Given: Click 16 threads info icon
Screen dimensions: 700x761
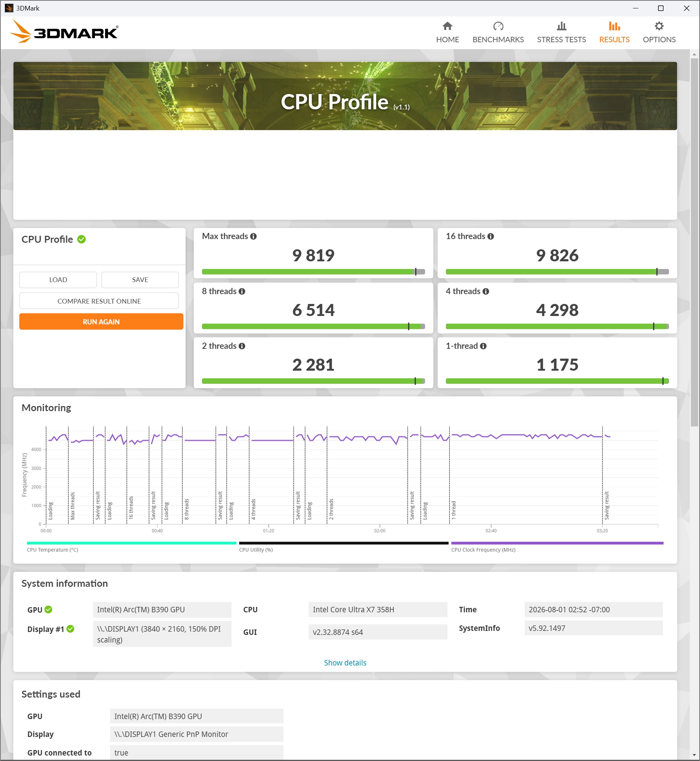Looking at the screenshot, I should click(x=490, y=236).
